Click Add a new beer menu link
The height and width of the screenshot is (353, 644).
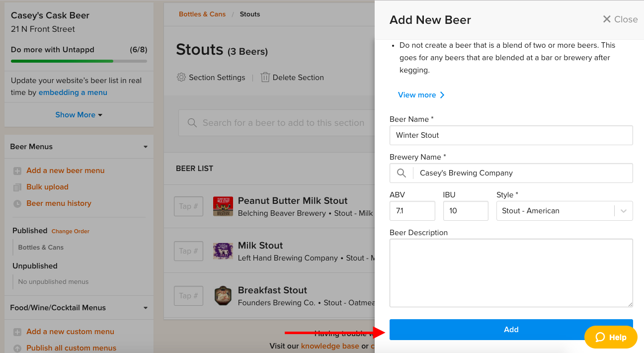click(x=66, y=171)
